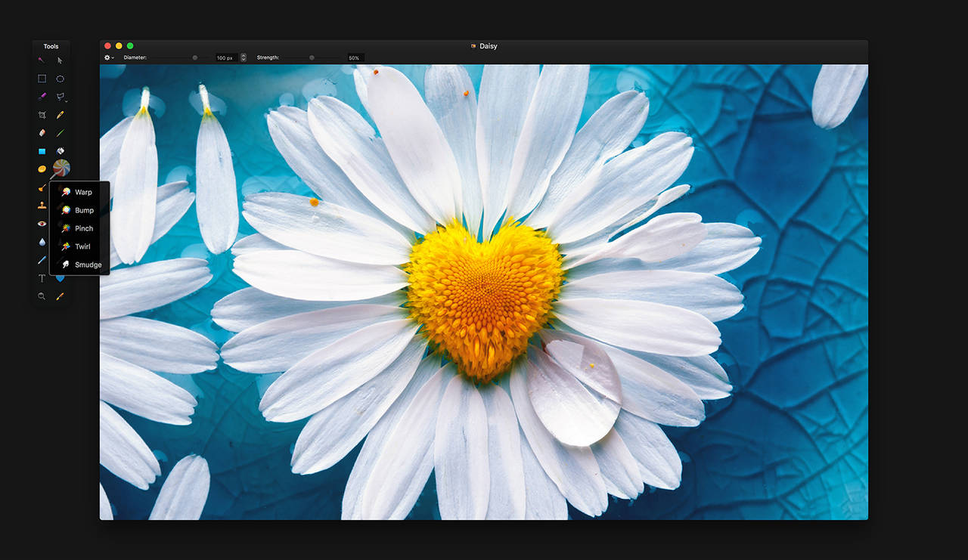968x560 pixels.
Task: Open the gear tool options dropdown
Action: tap(109, 57)
